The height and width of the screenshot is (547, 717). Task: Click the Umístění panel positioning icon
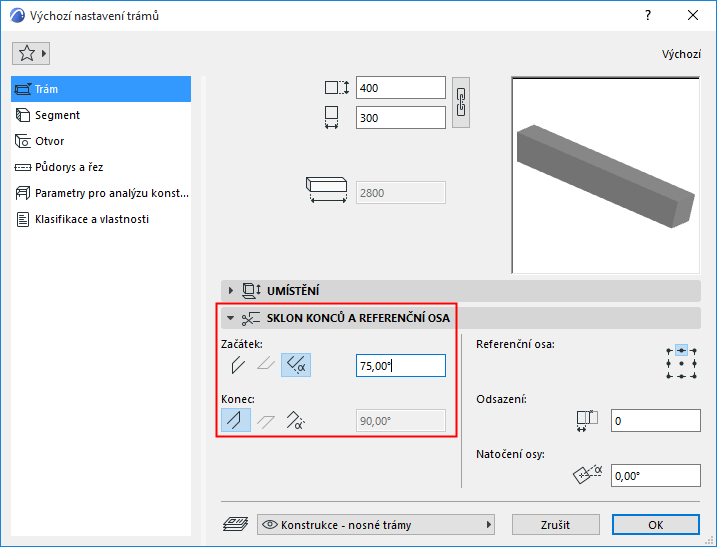[x=251, y=290]
